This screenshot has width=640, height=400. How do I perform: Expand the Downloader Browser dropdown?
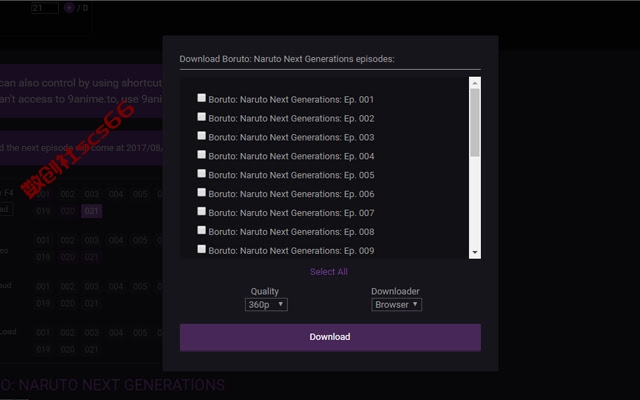click(x=396, y=304)
